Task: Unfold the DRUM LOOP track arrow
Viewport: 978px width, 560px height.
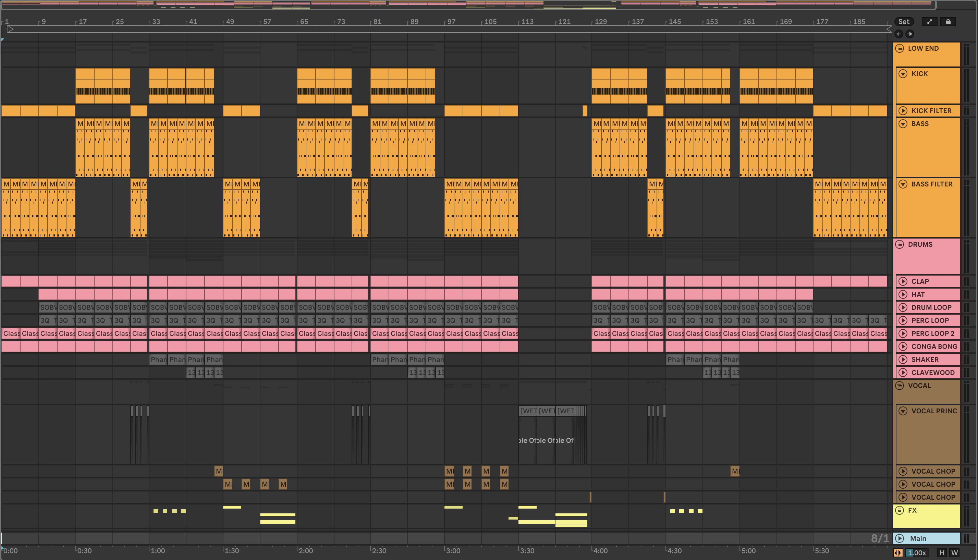Action: [x=903, y=307]
